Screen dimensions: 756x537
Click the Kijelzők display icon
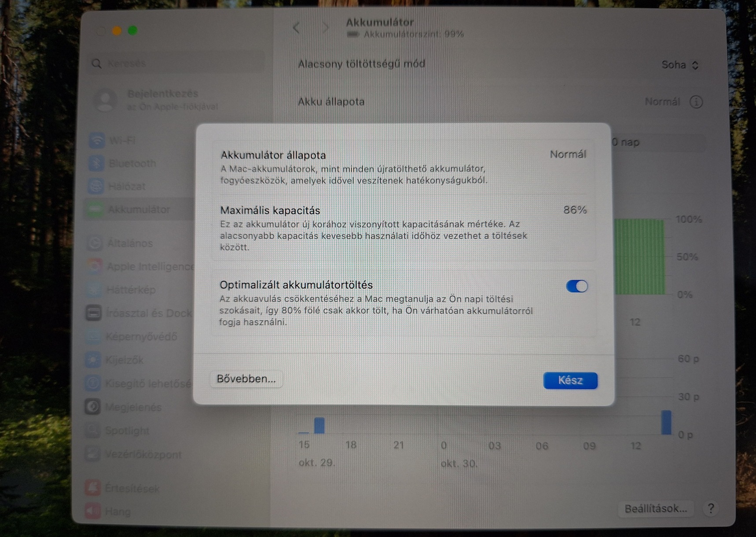pyautogui.click(x=93, y=360)
